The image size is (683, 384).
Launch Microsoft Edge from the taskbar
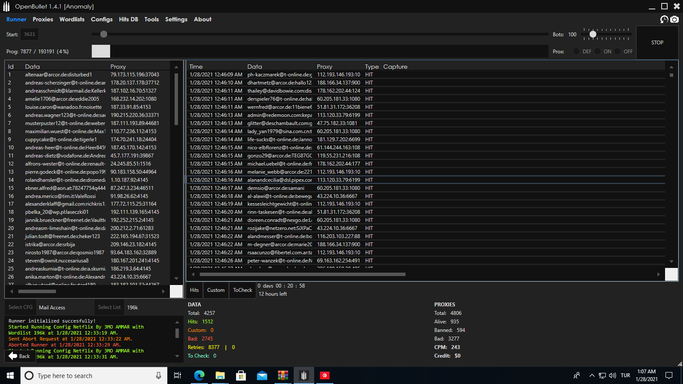(x=199, y=375)
